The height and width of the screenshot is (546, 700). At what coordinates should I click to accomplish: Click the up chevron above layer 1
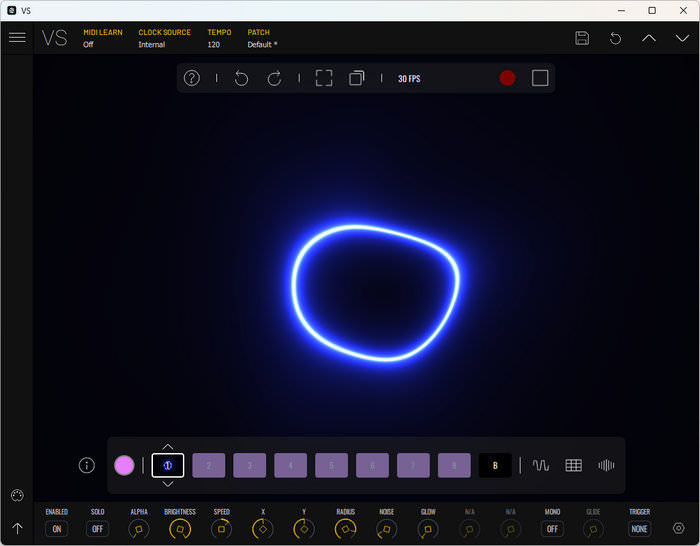168,447
